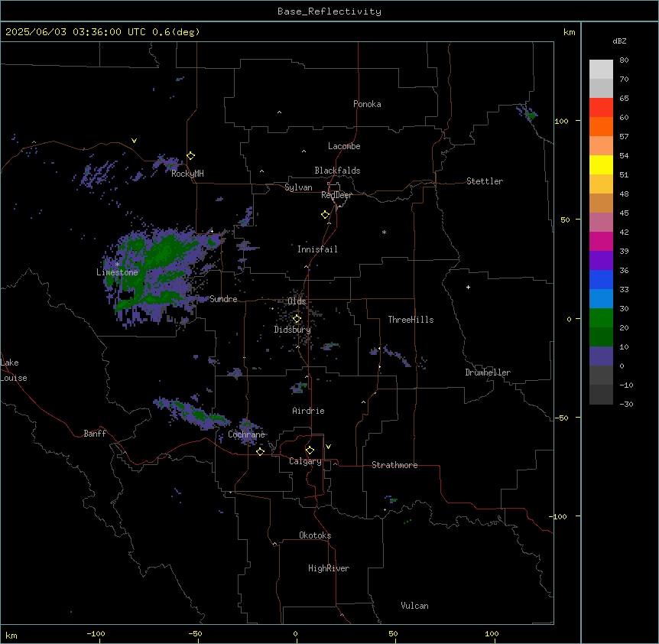The height and width of the screenshot is (644, 659).
Task: Select the Lake Louise label
Action: [x=13, y=370]
